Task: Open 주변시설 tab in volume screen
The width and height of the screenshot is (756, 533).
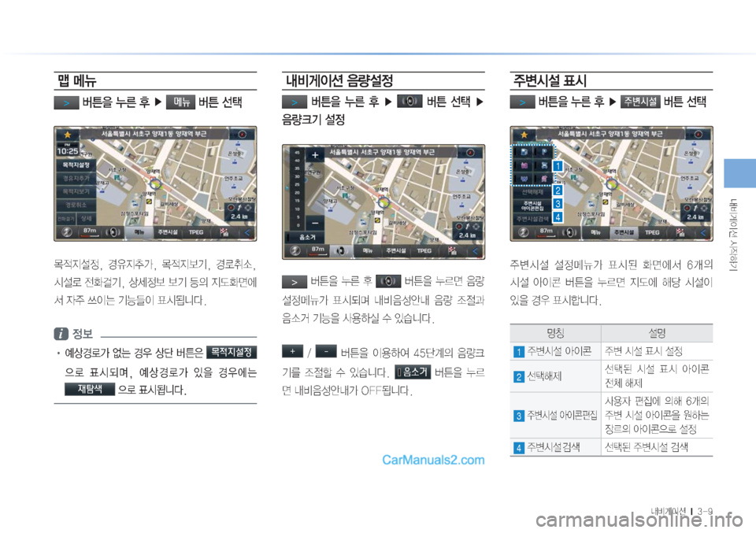Action: tap(396, 250)
